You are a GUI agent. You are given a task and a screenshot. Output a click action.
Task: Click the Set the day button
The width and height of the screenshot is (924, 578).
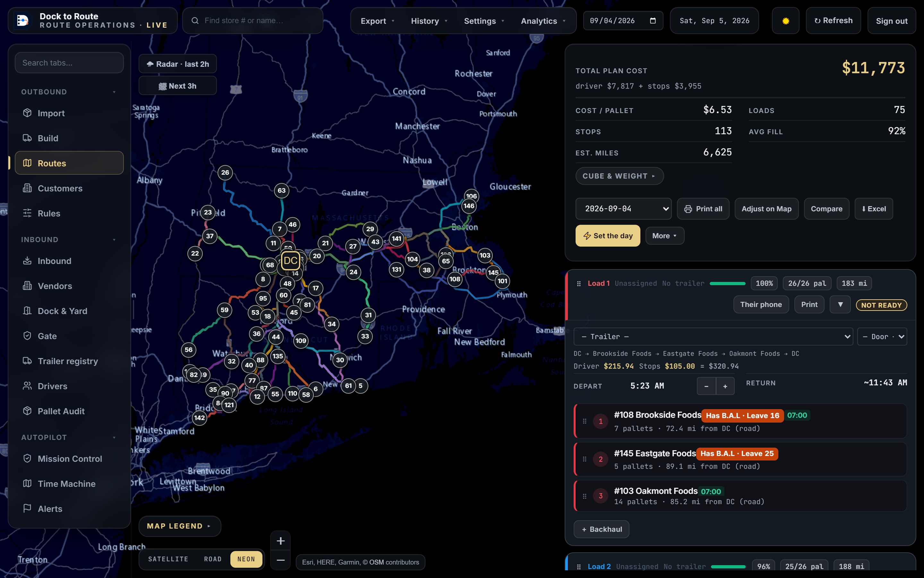pyautogui.click(x=608, y=236)
